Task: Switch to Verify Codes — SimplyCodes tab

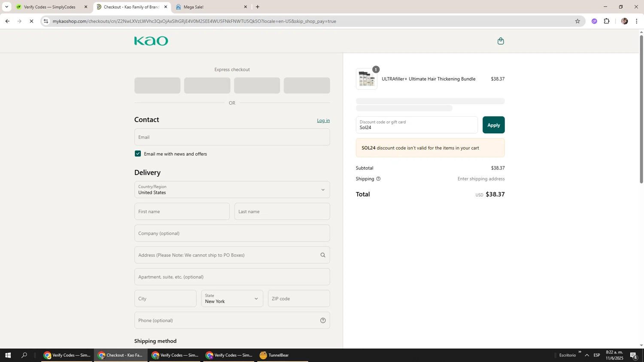Action: [50, 7]
